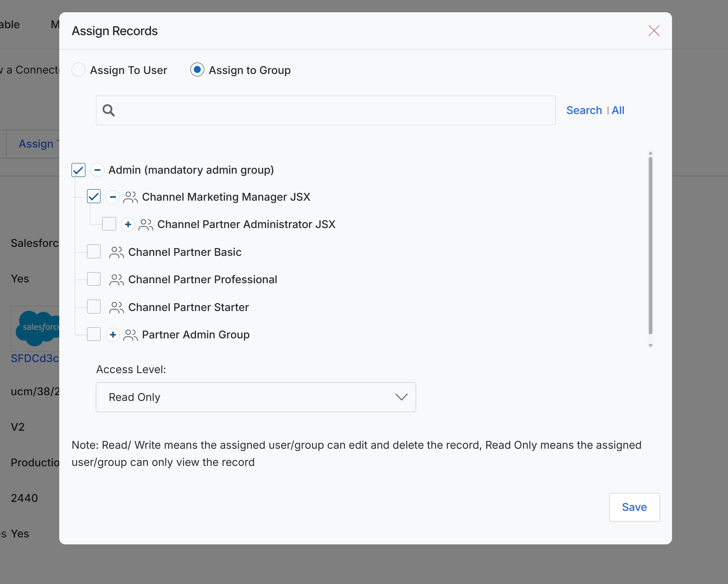
Task: Open the Access Level Read Only dropdown
Action: tap(256, 397)
